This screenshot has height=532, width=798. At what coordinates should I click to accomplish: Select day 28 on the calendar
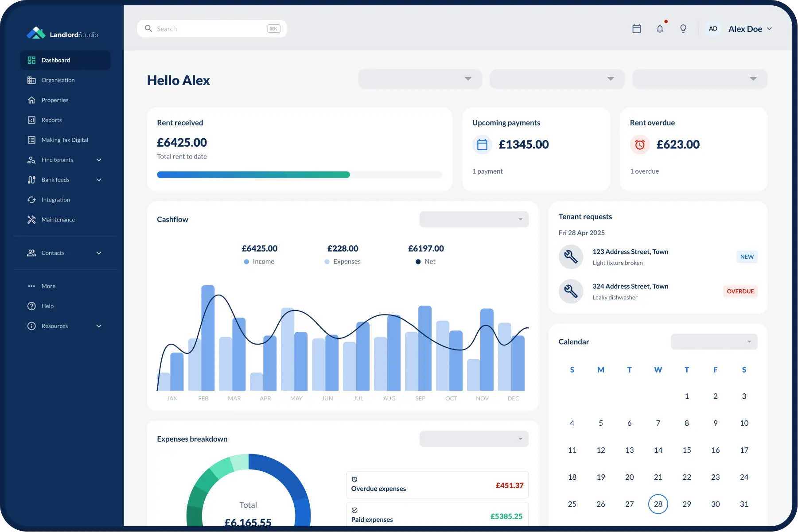658,504
